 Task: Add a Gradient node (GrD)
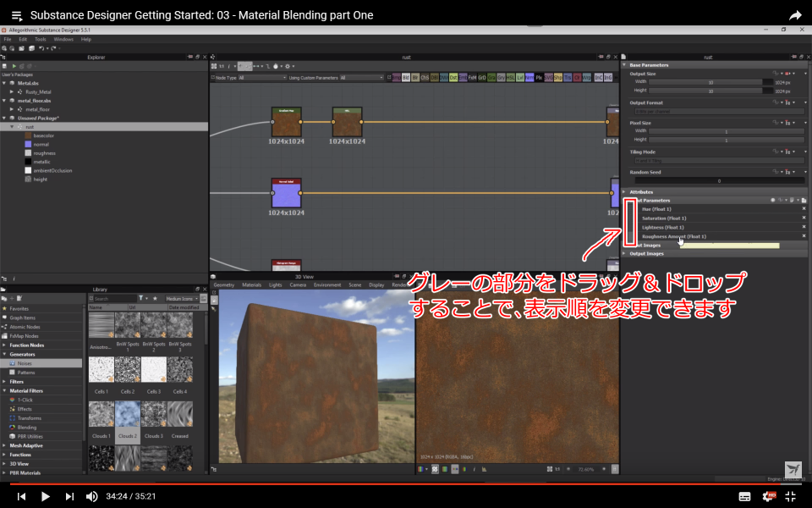pyautogui.click(x=481, y=78)
